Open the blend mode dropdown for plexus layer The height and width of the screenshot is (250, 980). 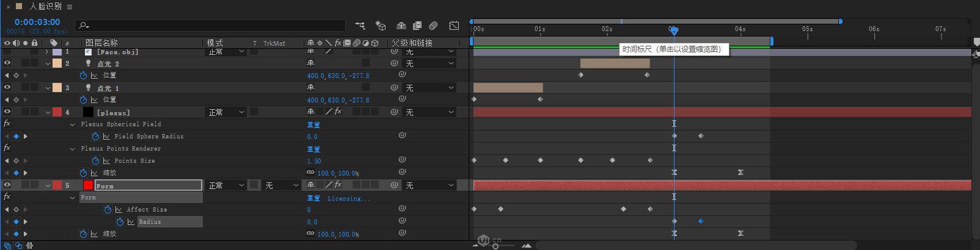(x=227, y=112)
